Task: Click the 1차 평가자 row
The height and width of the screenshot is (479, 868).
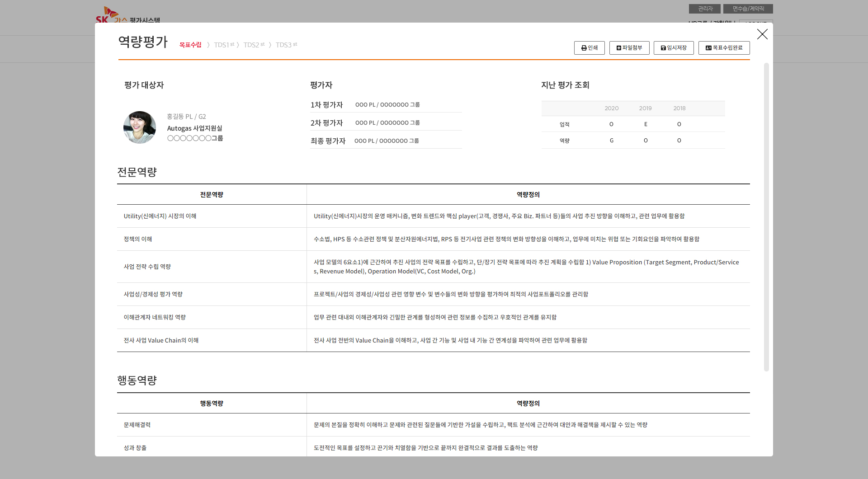Action: point(386,105)
